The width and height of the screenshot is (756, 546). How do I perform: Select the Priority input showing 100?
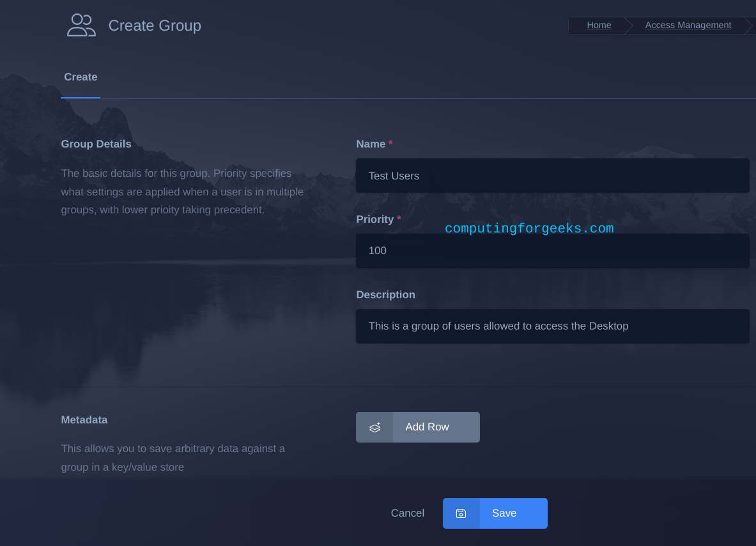point(553,251)
